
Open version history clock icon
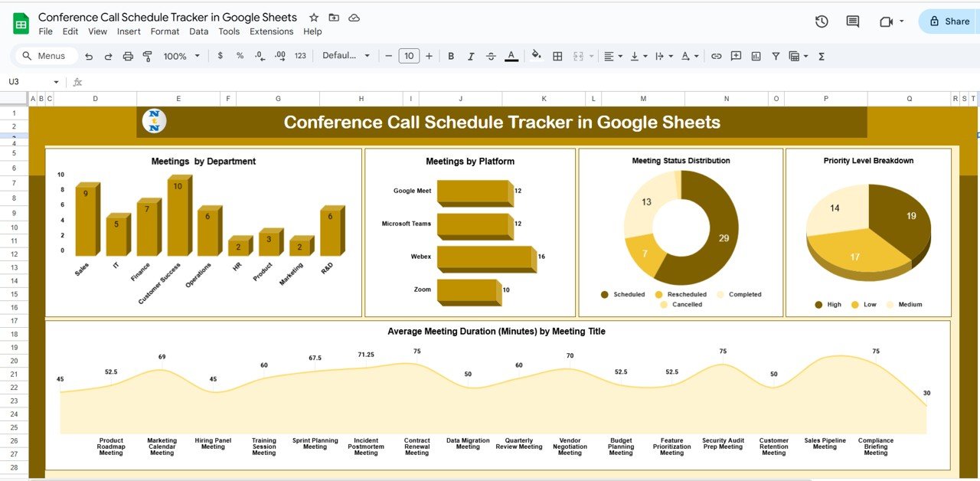822,21
